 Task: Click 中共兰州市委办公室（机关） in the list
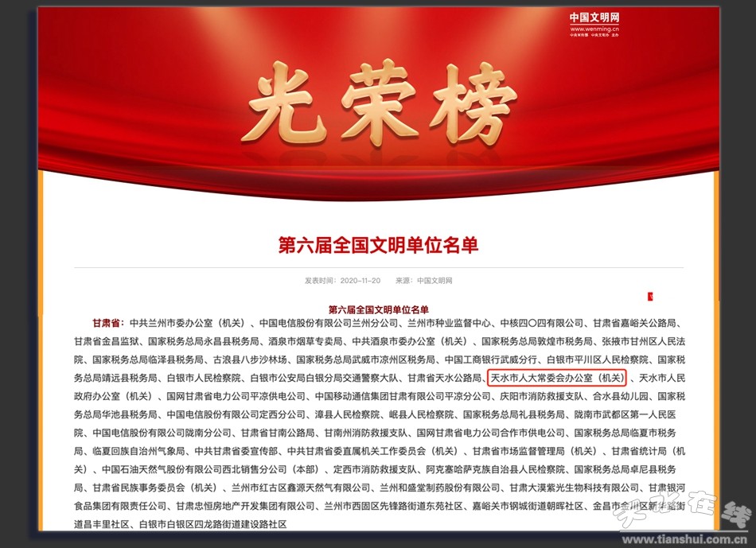click(x=190, y=324)
